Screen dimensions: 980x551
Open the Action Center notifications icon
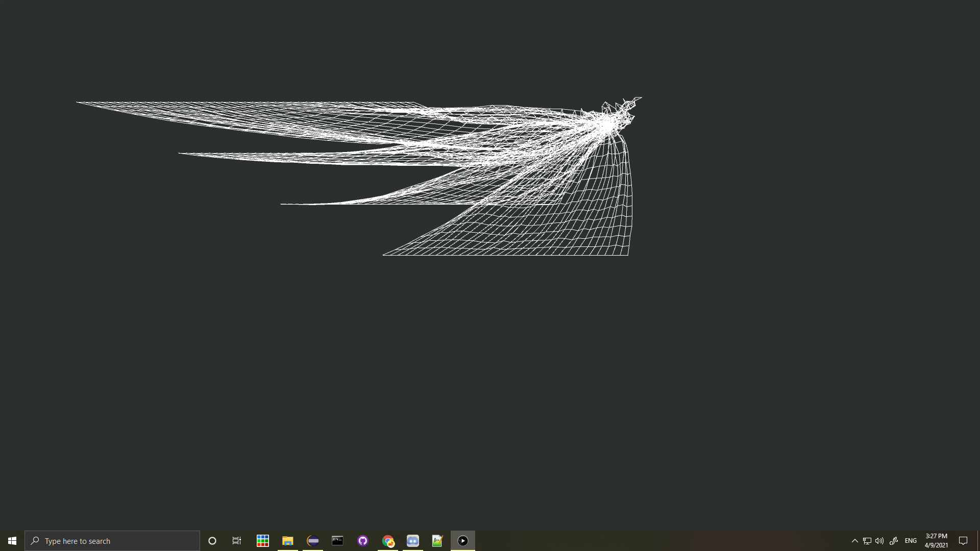pyautogui.click(x=963, y=541)
